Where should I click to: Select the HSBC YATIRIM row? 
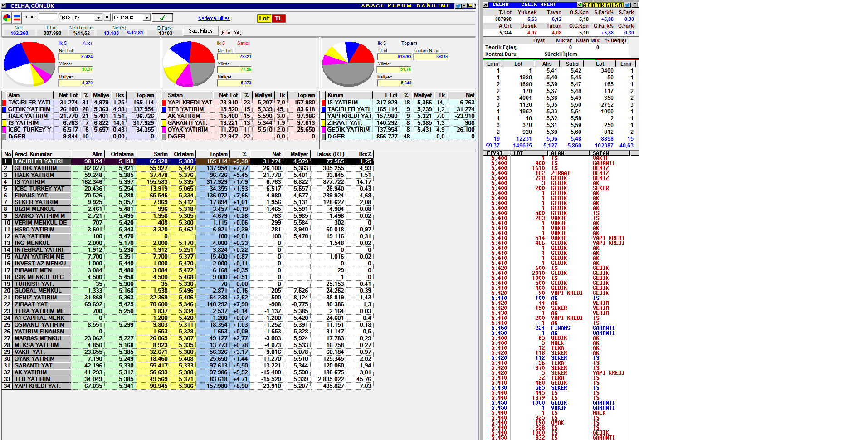187,230
